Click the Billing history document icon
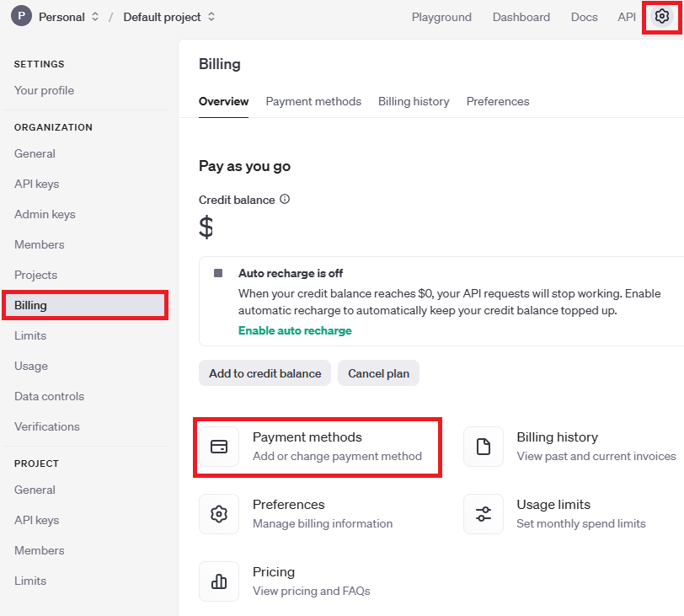Viewport: 684px width, 616px height. coord(484,447)
